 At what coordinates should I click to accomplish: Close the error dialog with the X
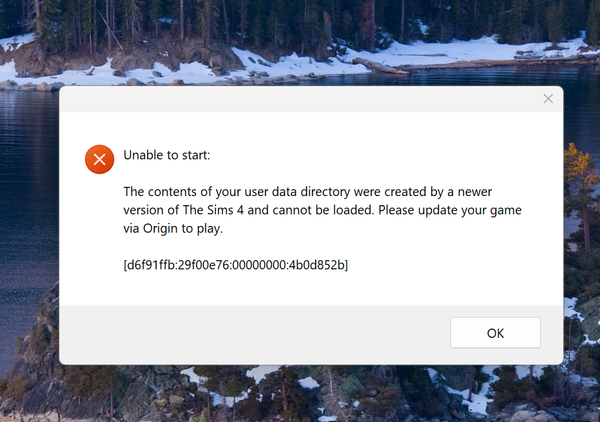(548, 99)
